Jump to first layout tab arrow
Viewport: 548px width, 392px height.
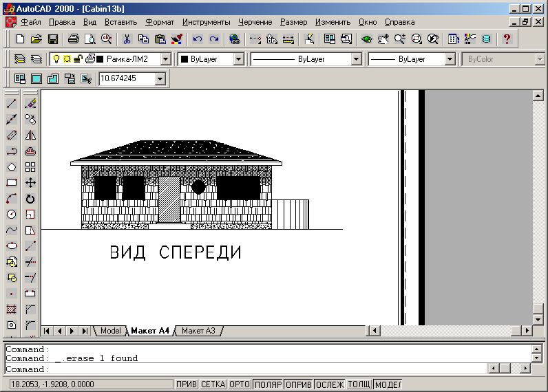click(x=47, y=331)
